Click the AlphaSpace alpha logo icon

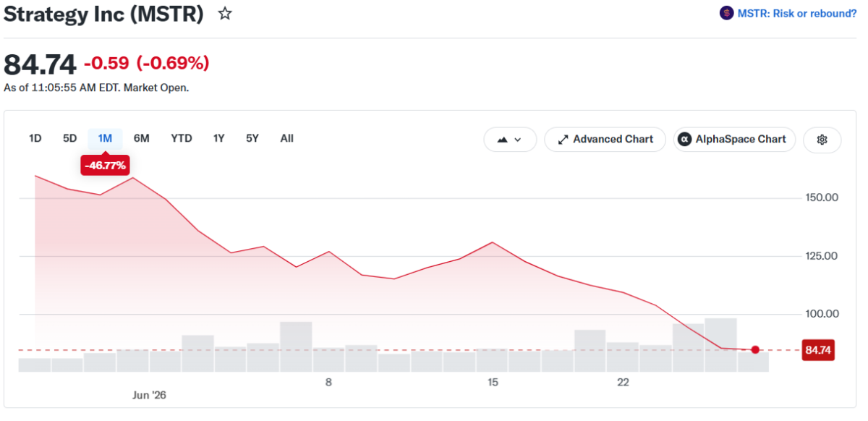click(684, 140)
